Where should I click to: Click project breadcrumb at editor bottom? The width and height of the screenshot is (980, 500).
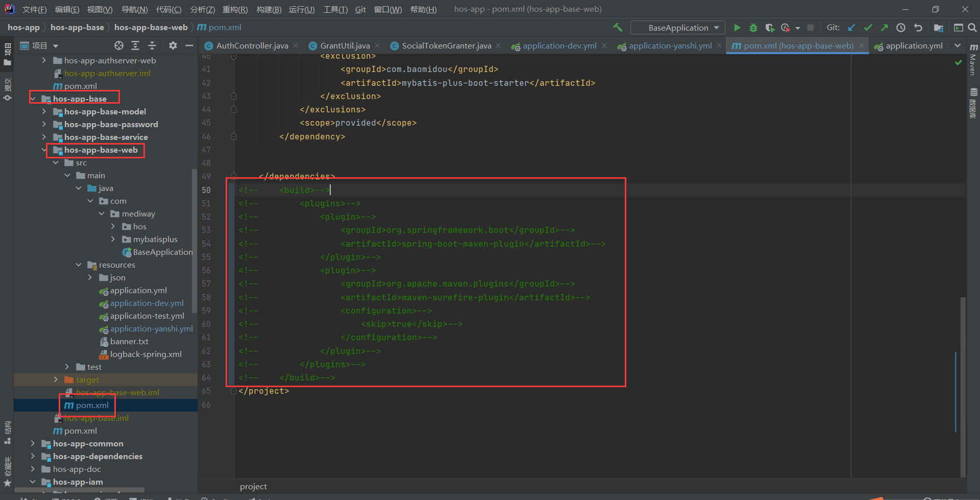click(x=253, y=487)
